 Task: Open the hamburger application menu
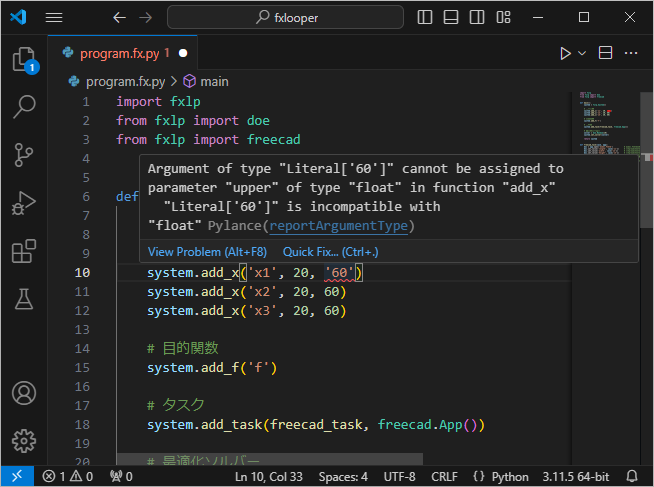click(x=54, y=17)
